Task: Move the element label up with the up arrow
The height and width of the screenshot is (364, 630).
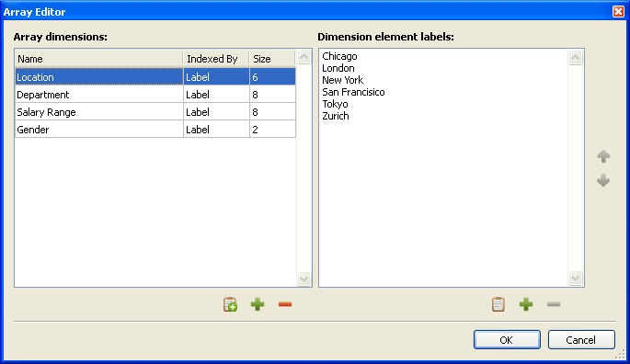Action: 603,156
